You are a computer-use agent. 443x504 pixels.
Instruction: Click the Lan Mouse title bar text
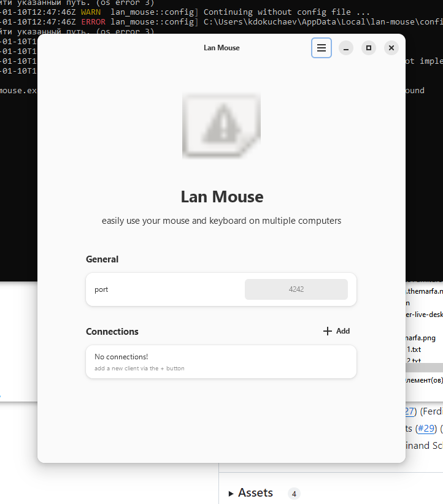(221, 48)
